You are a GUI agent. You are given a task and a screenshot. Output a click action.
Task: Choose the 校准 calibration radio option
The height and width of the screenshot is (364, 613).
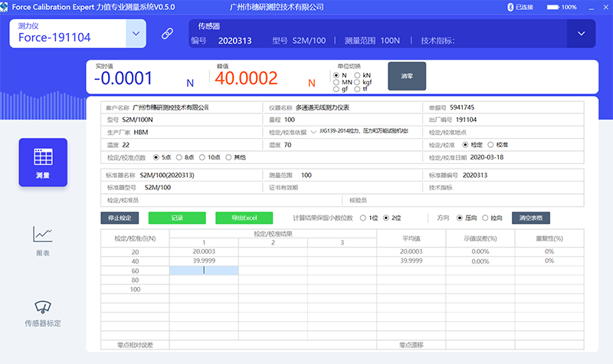tap(490, 145)
